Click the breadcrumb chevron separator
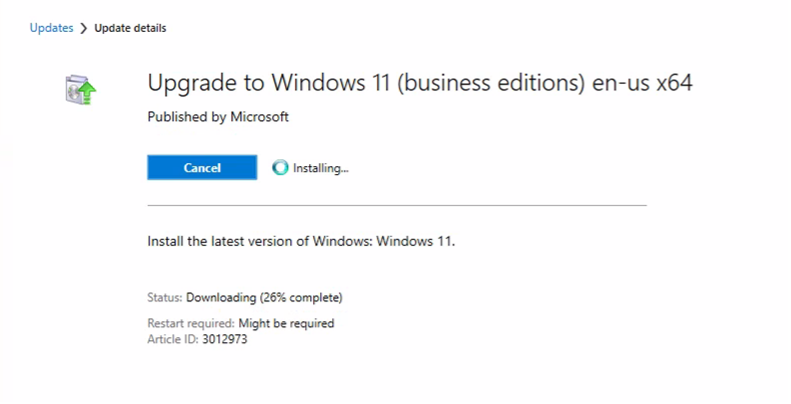 coord(84,28)
